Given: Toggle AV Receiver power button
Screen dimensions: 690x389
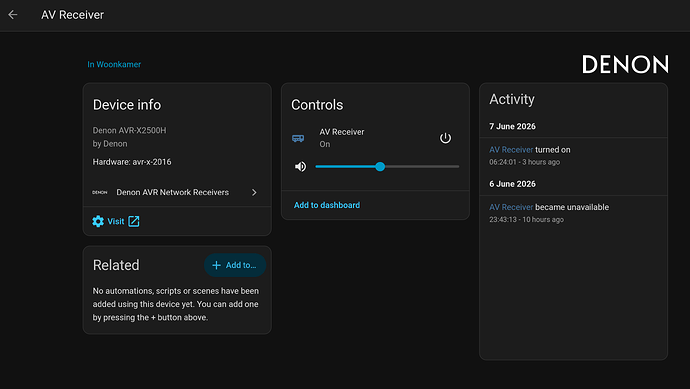Looking at the screenshot, I should coord(445,138).
